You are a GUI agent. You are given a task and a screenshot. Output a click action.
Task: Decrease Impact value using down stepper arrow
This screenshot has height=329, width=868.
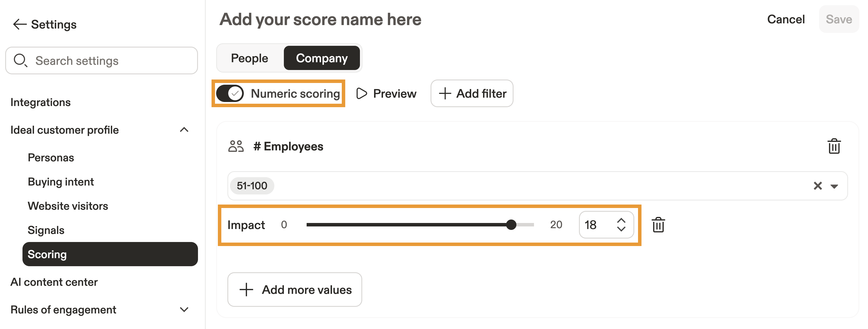coord(621,229)
